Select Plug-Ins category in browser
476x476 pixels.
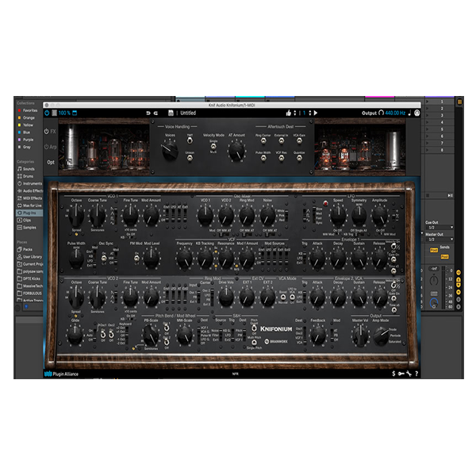29,213
